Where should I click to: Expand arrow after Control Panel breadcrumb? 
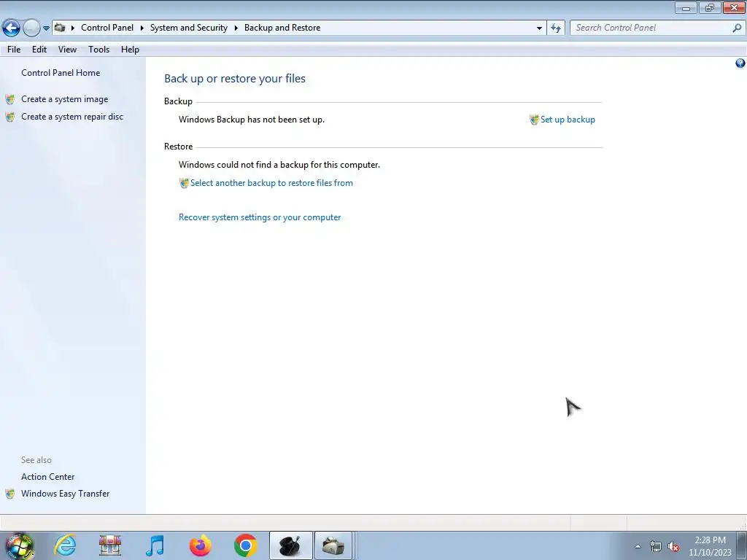pyautogui.click(x=142, y=28)
